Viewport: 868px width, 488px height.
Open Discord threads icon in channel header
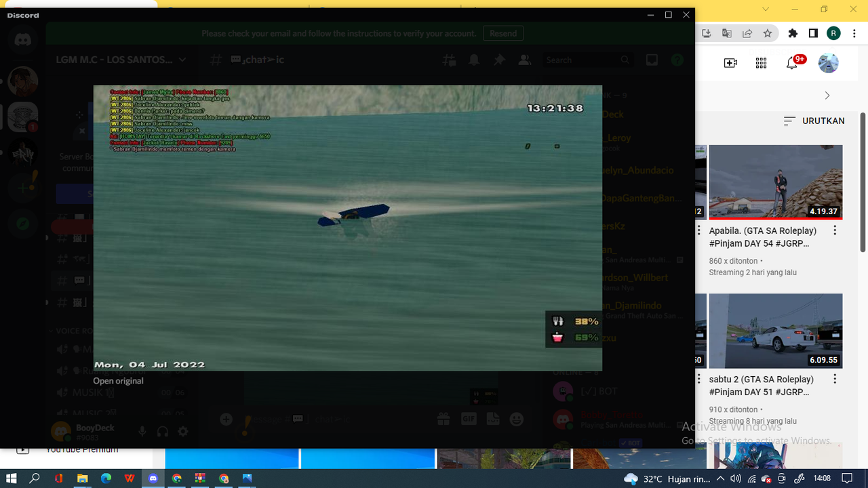click(x=449, y=60)
